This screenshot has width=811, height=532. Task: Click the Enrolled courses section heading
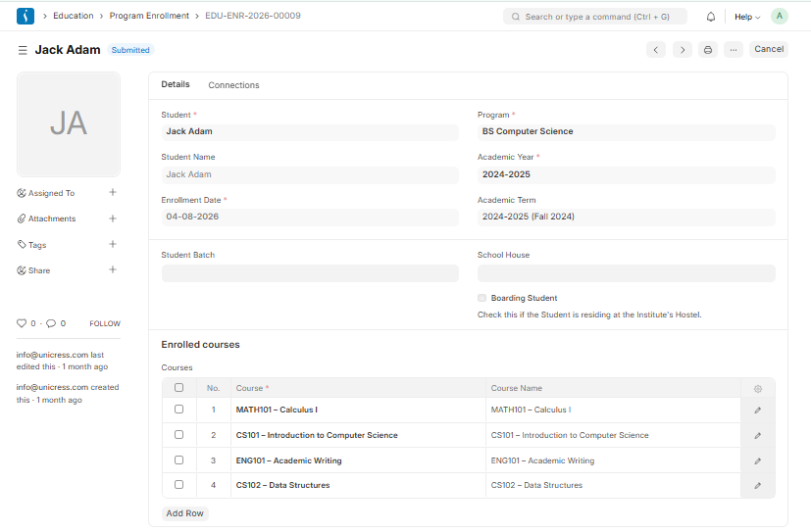point(200,345)
